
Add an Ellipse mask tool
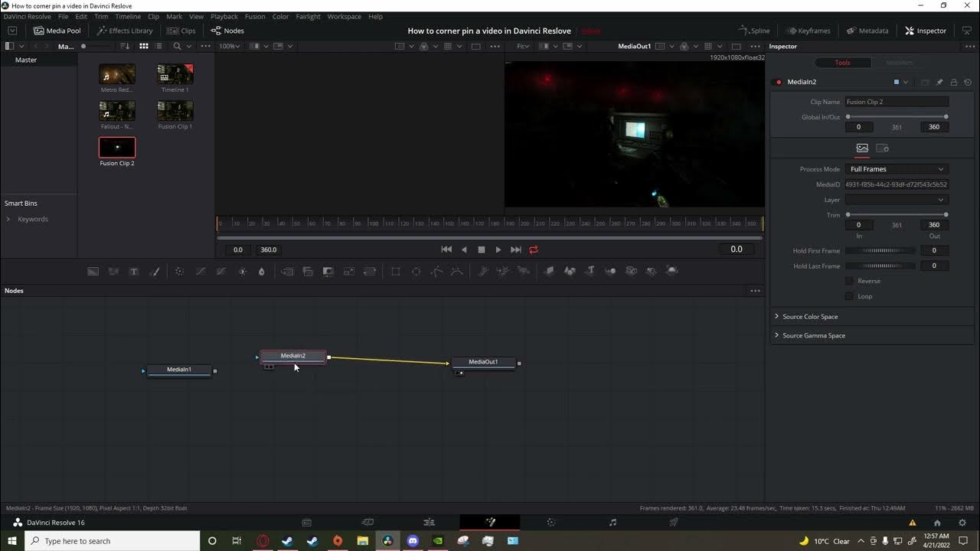click(416, 271)
